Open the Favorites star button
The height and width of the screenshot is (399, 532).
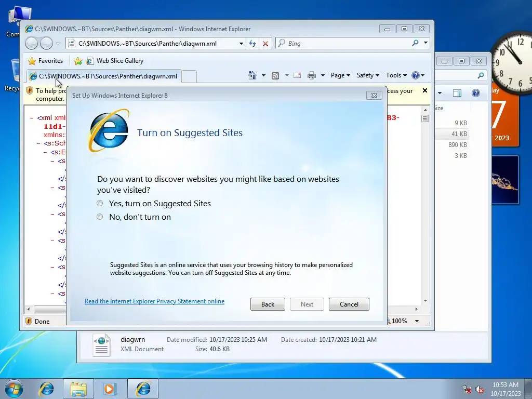pyautogui.click(x=46, y=61)
